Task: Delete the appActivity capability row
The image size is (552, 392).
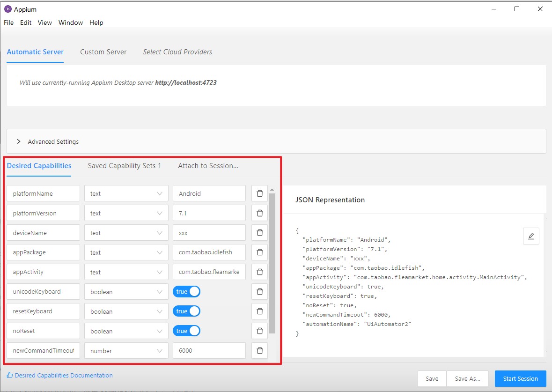Action: (259, 272)
